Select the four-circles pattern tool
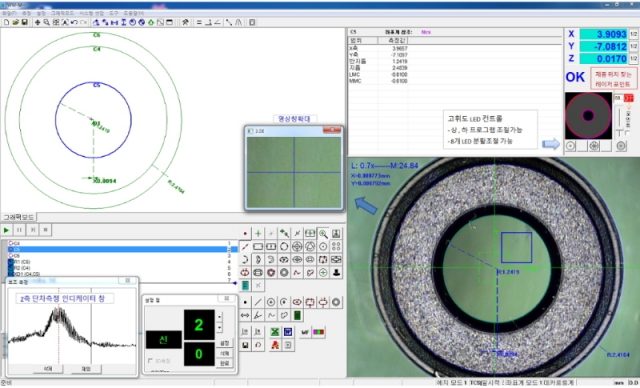Viewport: 640px width, 388px height. [x=336, y=247]
